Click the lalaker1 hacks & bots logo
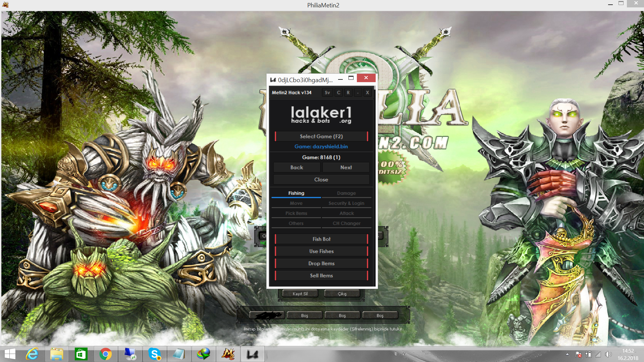 click(x=321, y=115)
